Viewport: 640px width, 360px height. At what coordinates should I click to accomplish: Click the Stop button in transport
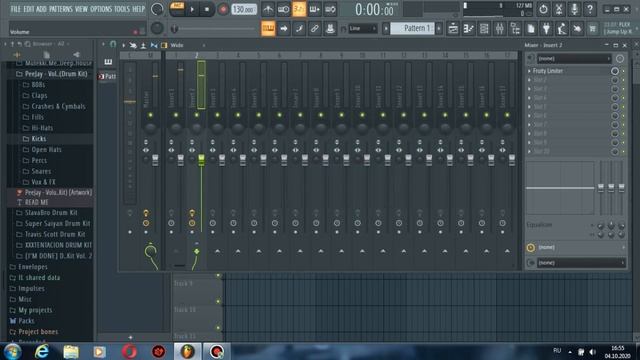point(207,9)
